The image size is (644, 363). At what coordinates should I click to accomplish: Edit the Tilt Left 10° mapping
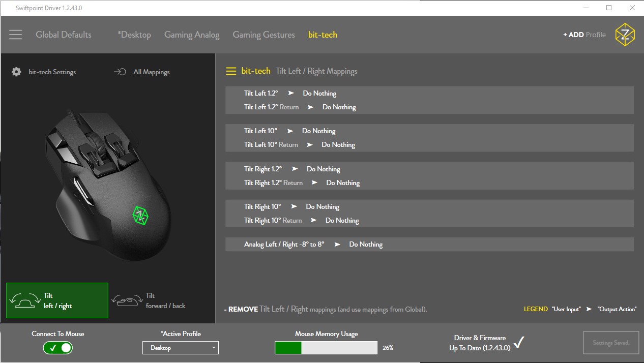(x=429, y=131)
